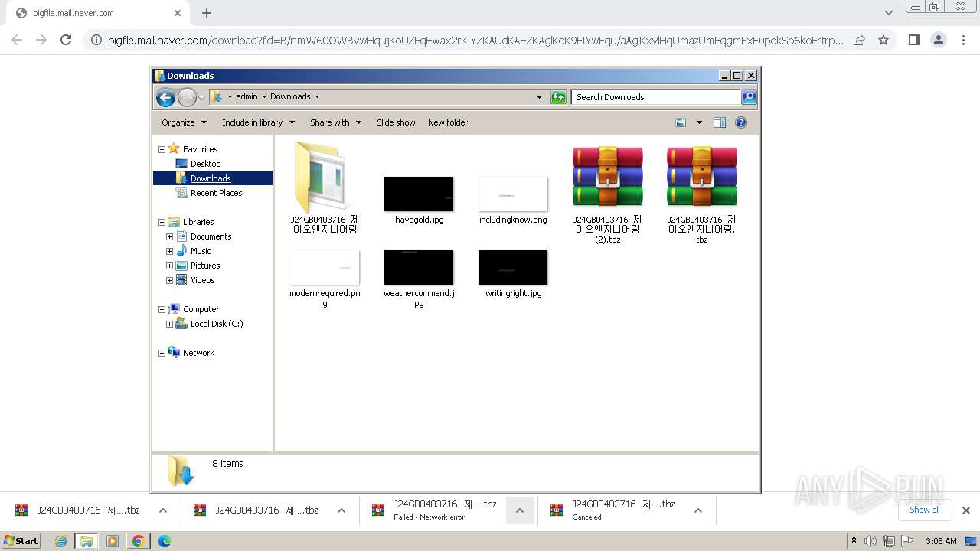Expand the Network tree node
Screen dimensions: 980x551
click(162, 353)
